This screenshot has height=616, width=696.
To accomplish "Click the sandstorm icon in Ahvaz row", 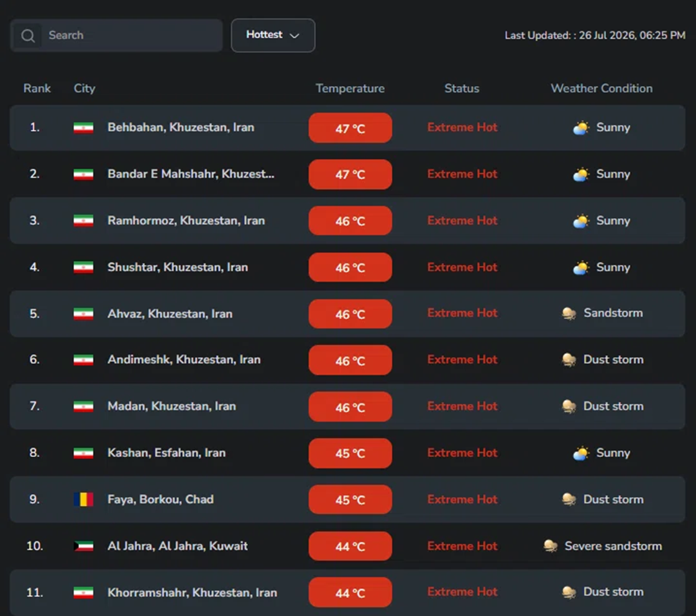I will coord(569,313).
